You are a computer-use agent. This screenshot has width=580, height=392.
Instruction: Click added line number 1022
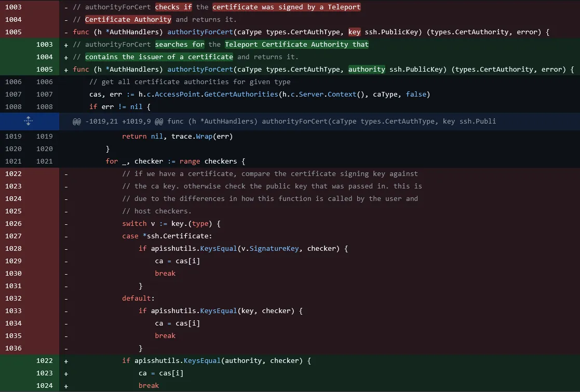[45, 361]
